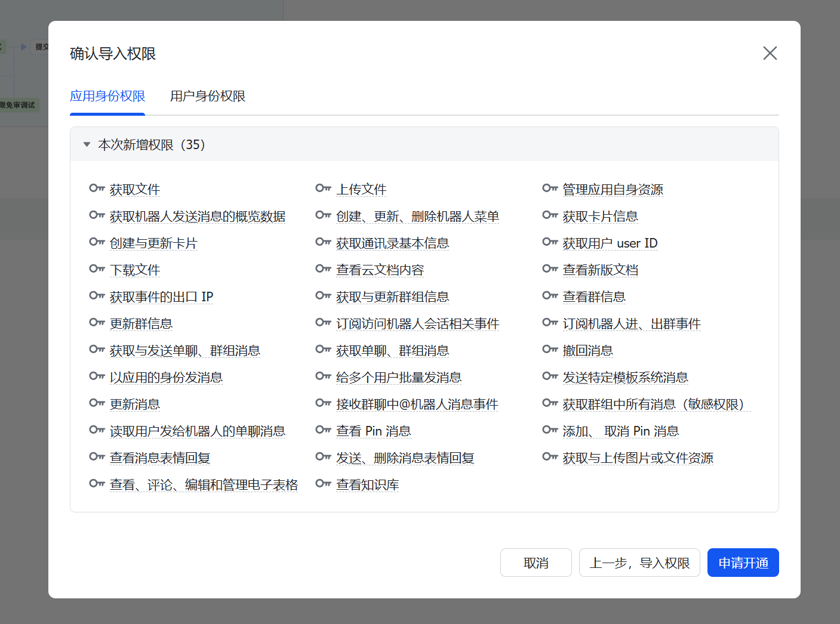840x624 pixels.
Task: Go back with 上一步，导入权限 button
Action: point(639,563)
